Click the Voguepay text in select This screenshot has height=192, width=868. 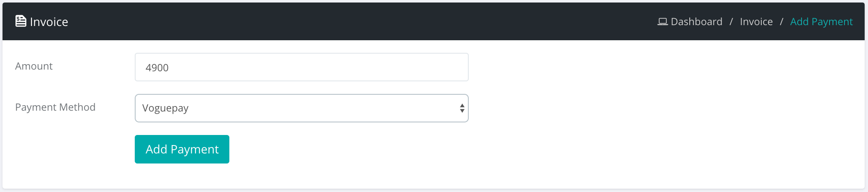pyautogui.click(x=165, y=109)
